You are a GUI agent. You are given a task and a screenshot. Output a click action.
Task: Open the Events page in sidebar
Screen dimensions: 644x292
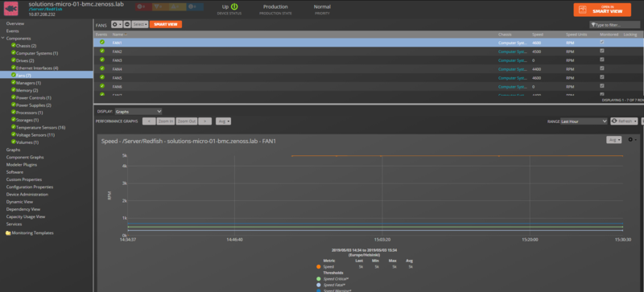tap(12, 31)
